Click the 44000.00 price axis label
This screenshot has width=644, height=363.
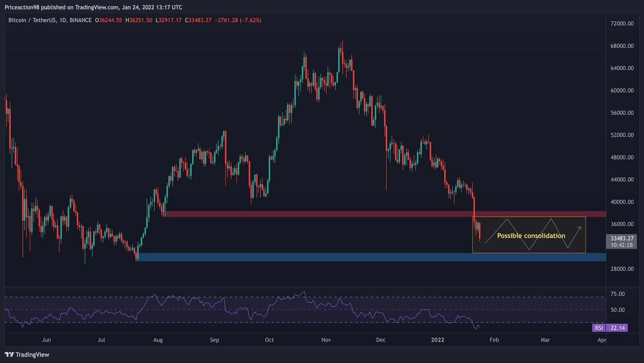tap(622, 179)
